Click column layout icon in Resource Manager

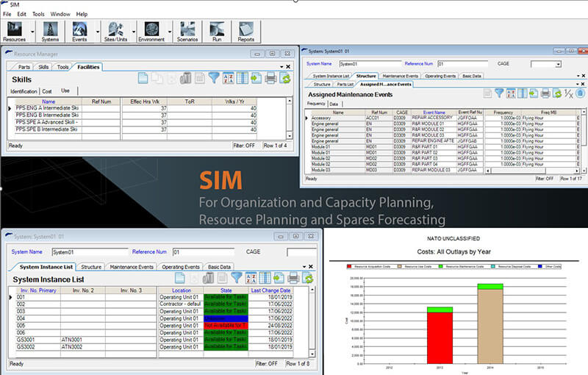tap(242, 79)
